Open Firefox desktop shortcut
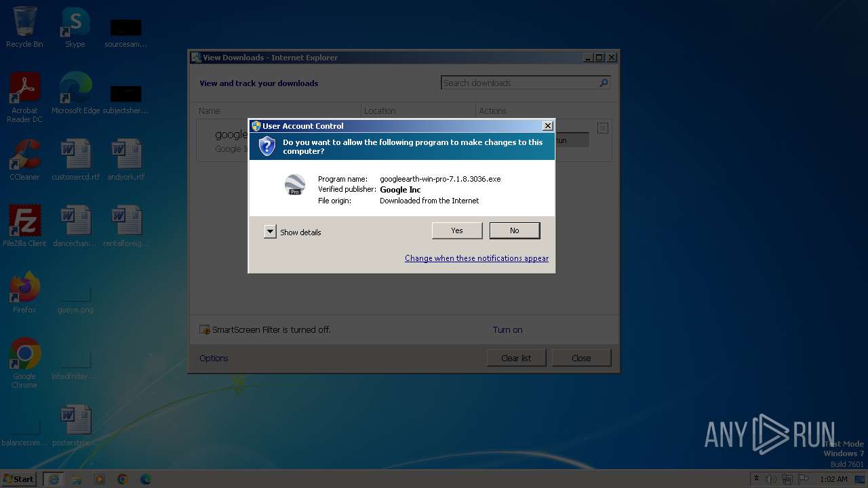 pos(24,292)
